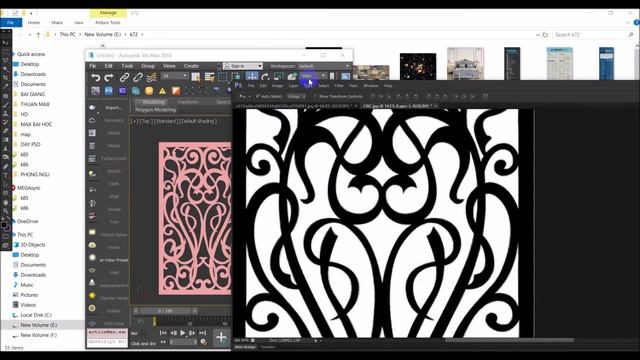Click Explorer File button
This screenshot has width=640, height=360.
pyautogui.click(x=11, y=22)
